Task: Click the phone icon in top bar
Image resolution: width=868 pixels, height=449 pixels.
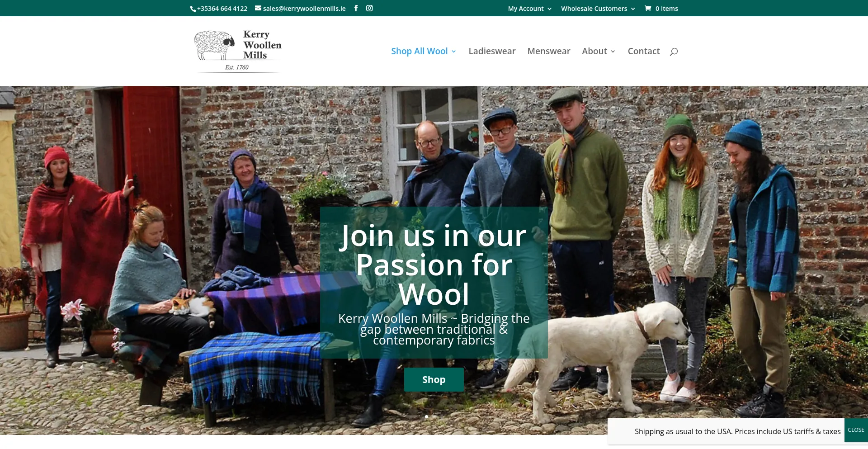Action: pyautogui.click(x=193, y=9)
